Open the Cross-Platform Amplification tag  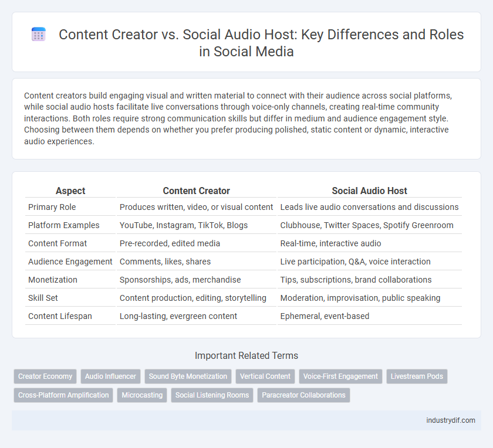coord(63,395)
